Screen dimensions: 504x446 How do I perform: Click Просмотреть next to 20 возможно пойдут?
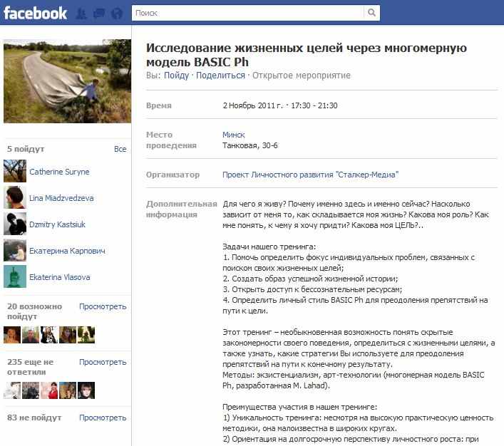[x=103, y=306]
